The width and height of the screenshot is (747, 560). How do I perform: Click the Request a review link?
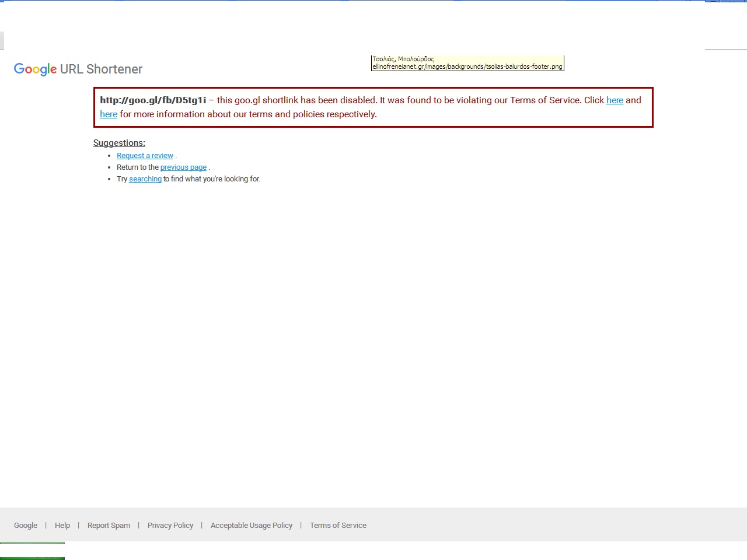pos(145,156)
